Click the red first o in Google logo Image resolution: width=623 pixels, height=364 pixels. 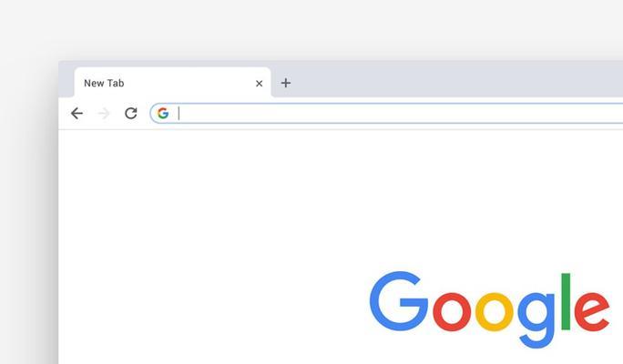pos(452,311)
